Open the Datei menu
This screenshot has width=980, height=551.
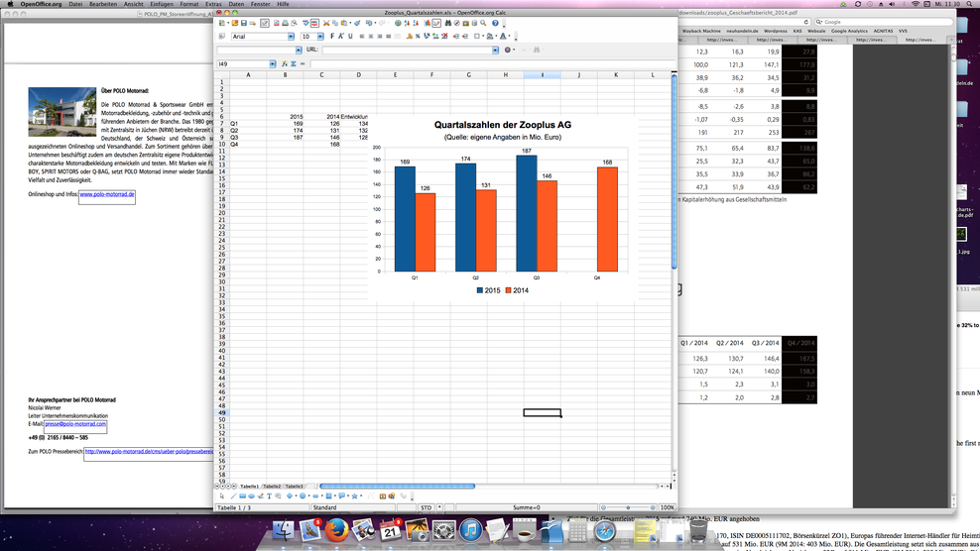(75, 4)
